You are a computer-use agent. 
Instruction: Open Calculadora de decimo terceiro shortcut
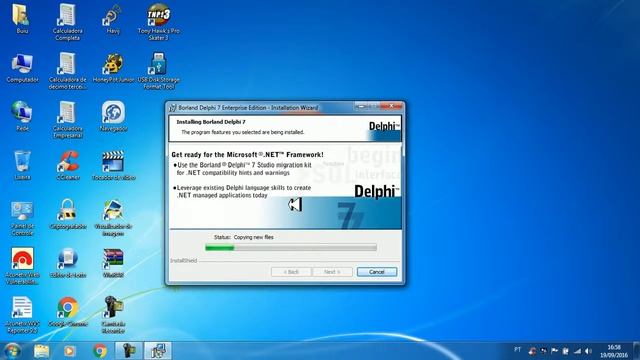click(x=67, y=71)
